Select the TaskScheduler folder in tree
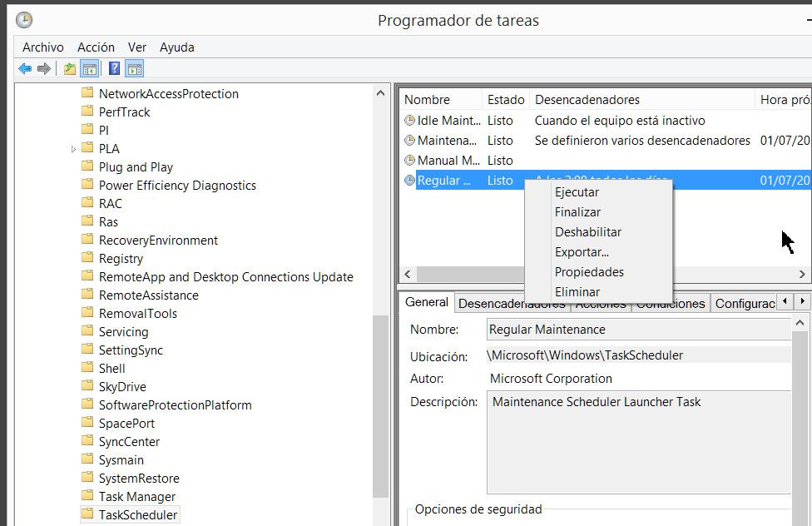This screenshot has width=812, height=526. [x=137, y=514]
